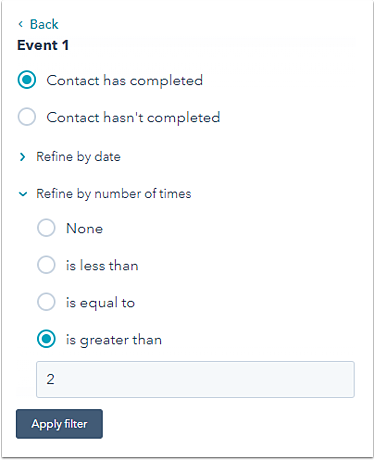Select the is greater than radio button

click(x=46, y=339)
